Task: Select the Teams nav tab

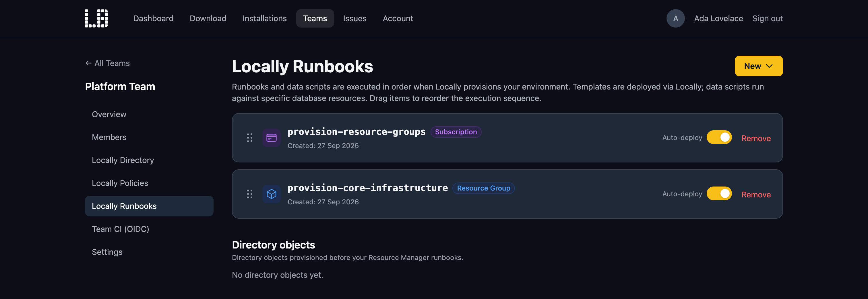Action: (315, 18)
